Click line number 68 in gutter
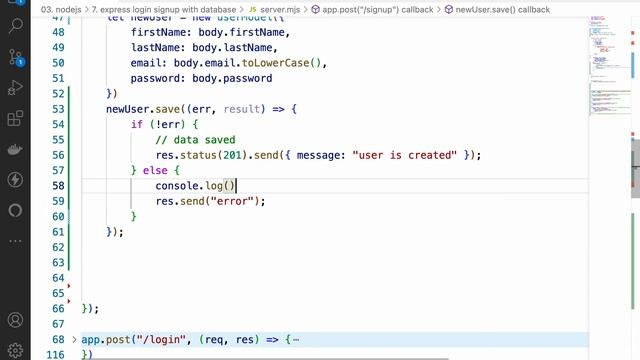The width and height of the screenshot is (640, 360). [58, 340]
